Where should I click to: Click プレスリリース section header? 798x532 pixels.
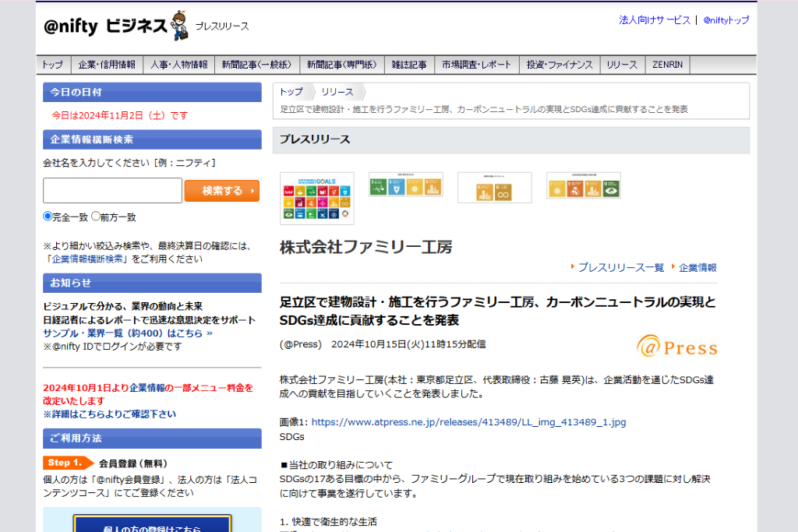pyautogui.click(x=511, y=140)
